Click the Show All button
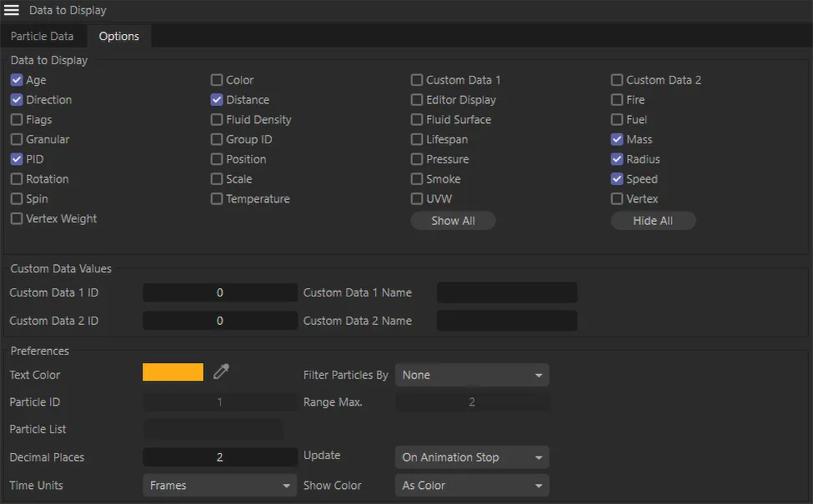This screenshot has width=813, height=504. click(x=453, y=221)
